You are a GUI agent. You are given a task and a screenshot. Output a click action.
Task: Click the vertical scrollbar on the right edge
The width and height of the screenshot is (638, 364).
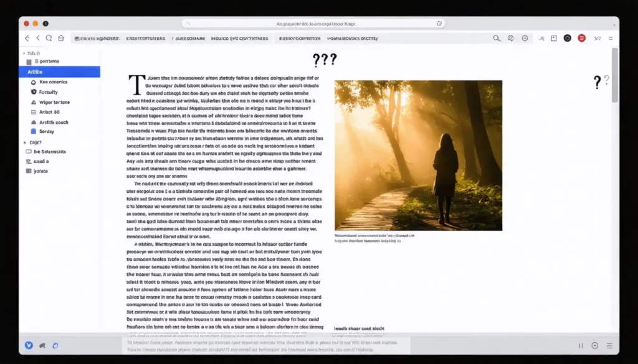[x=615, y=75]
